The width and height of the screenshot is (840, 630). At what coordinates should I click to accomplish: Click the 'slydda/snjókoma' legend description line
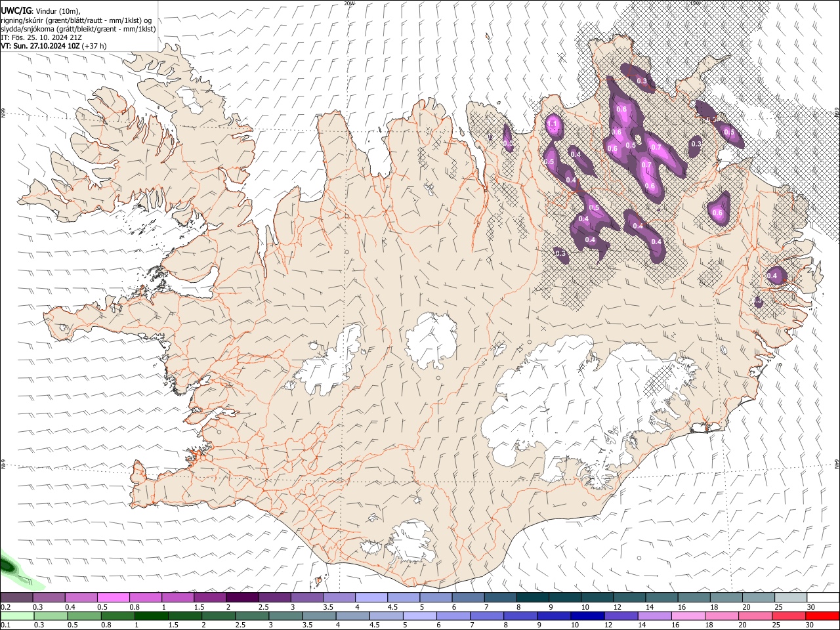click(78, 29)
